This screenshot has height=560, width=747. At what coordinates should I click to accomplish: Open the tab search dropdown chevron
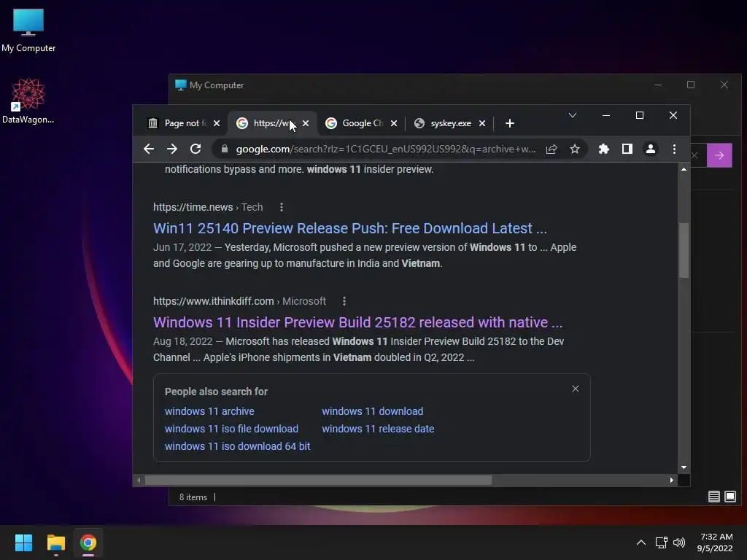click(x=573, y=115)
